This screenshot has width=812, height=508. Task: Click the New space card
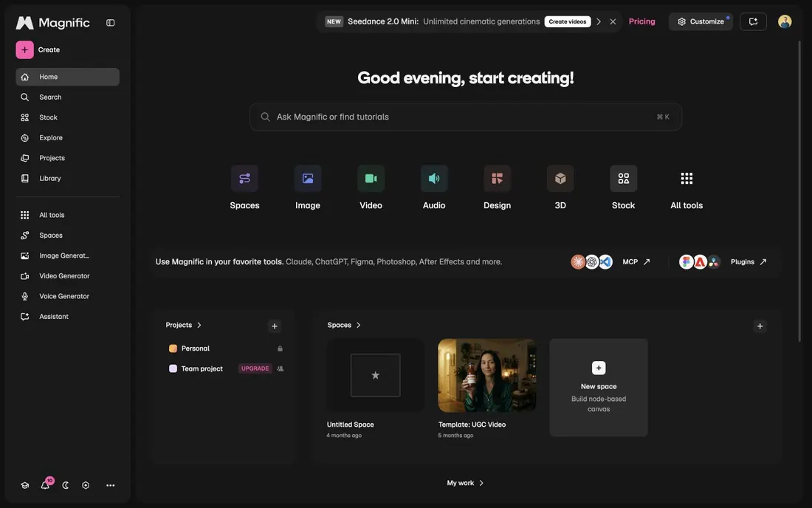[x=599, y=388]
